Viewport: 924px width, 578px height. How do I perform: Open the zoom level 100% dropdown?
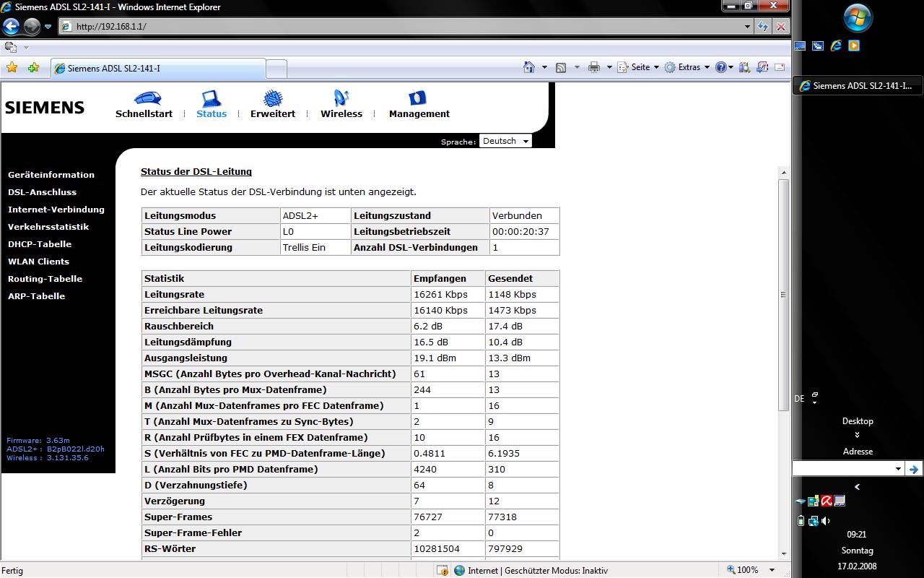point(772,570)
